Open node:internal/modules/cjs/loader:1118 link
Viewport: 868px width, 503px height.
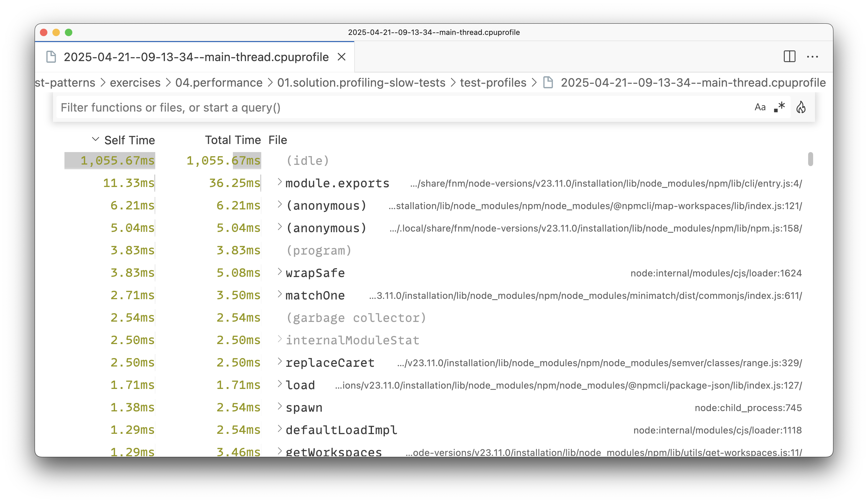717,430
